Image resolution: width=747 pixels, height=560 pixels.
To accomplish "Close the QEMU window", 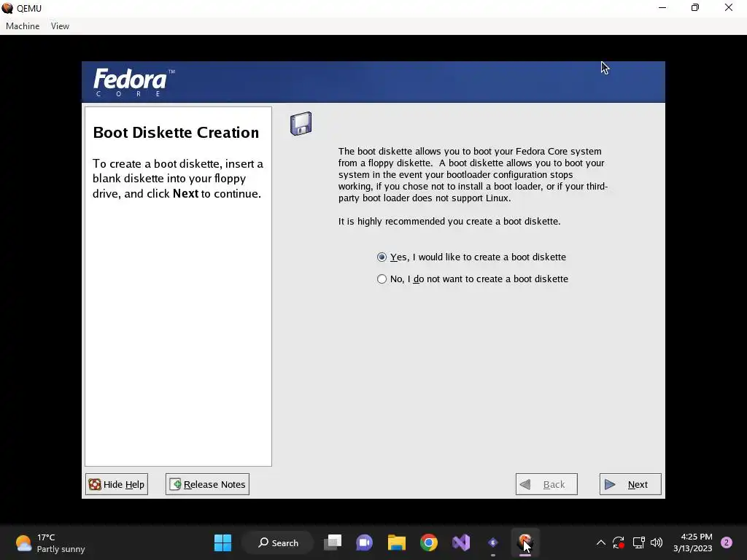I will tap(729, 7).
